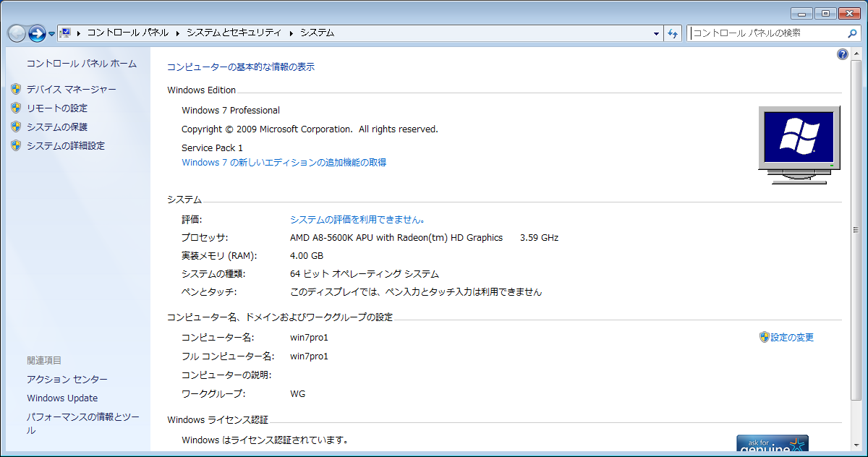The image size is (868, 457).
Task: Open リモートの設定 link
Action: tap(57, 108)
